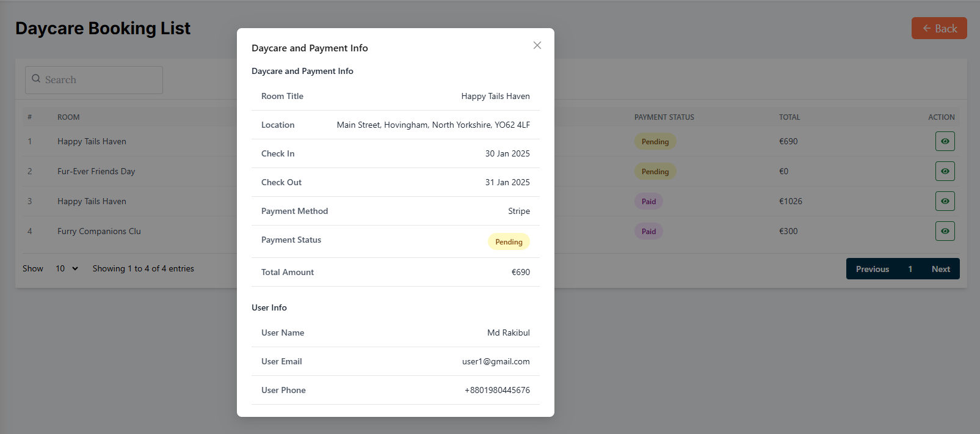Sort by the TOTAL column header
The image size is (980, 434).
(x=789, y=117)
